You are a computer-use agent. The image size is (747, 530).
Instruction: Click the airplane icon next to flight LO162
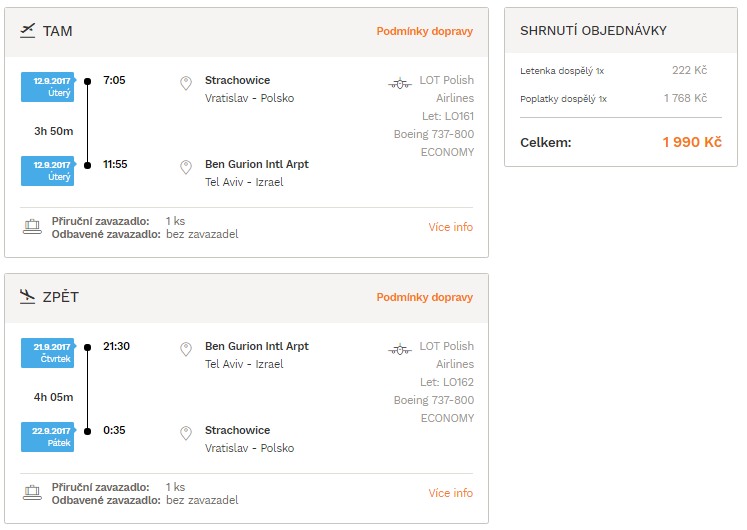pyautogui.click(x=400, y=350)
